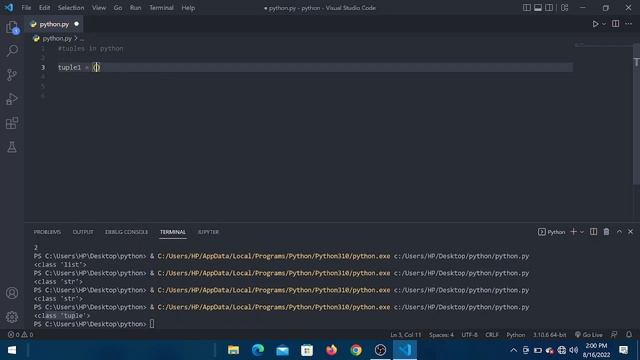
Task: Run the Python file with play button
Action: click(595, 24)
